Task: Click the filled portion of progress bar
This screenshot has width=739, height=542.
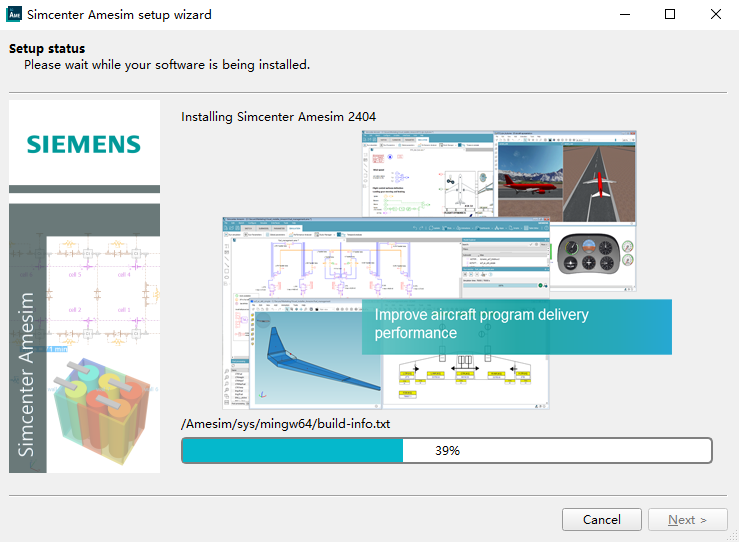Action: 292,451
